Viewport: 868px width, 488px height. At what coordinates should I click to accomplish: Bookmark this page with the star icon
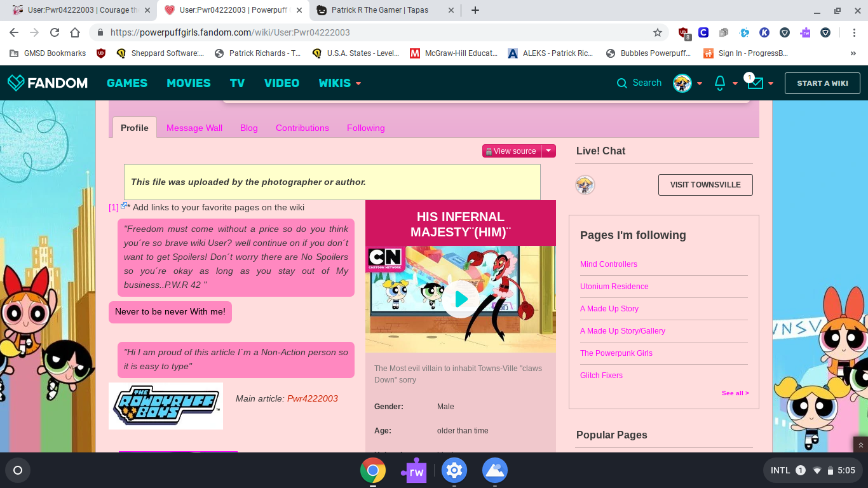[658, 32]
